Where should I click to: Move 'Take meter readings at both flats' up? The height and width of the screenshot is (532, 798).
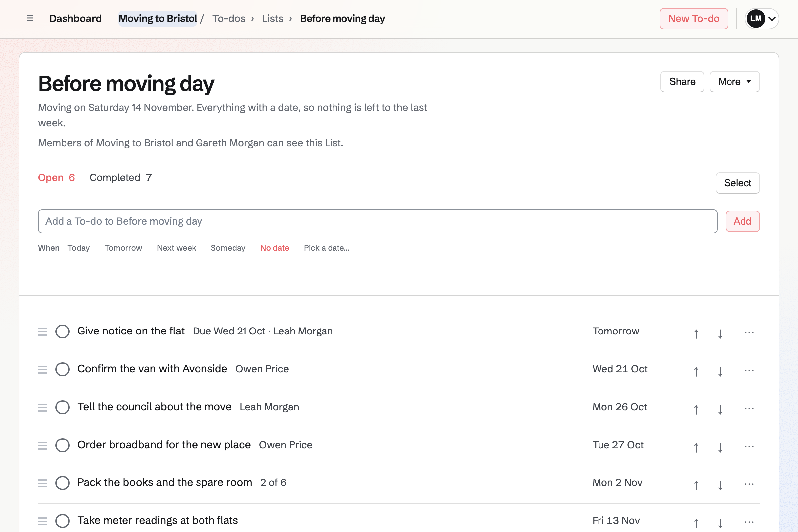(x=696, y=523)
